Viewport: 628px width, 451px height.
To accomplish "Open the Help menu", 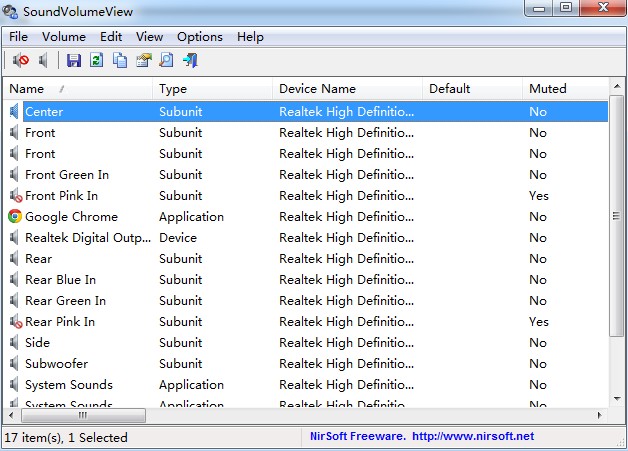I will [250, 37].
